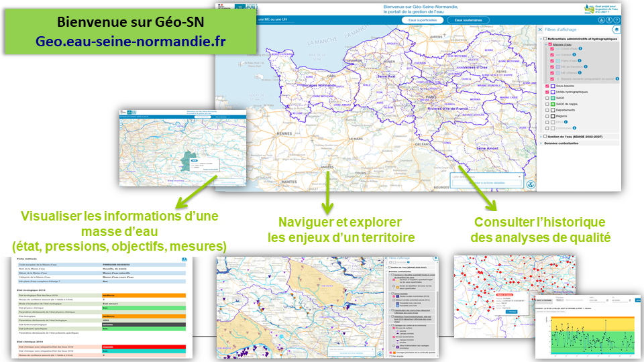Screen dimensions: 644x362
Task: Uncheck the Unités hydrographiques layer
Action: pos(547,92)
